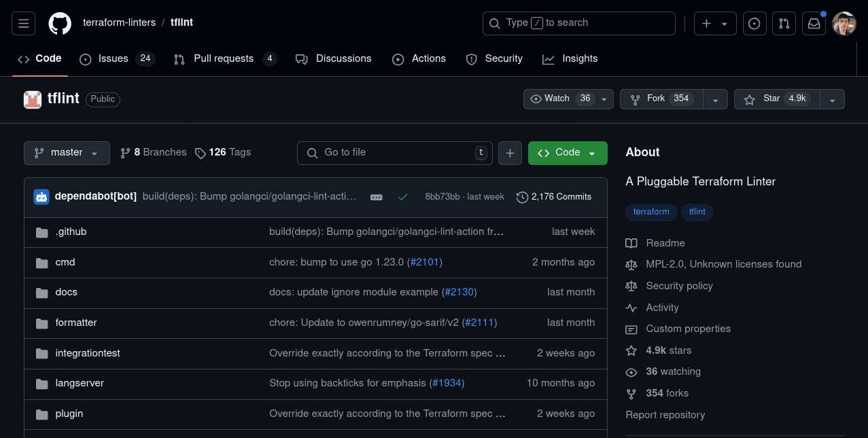
Task: Click the dependabot avatar icon
Action: [41, 197]
